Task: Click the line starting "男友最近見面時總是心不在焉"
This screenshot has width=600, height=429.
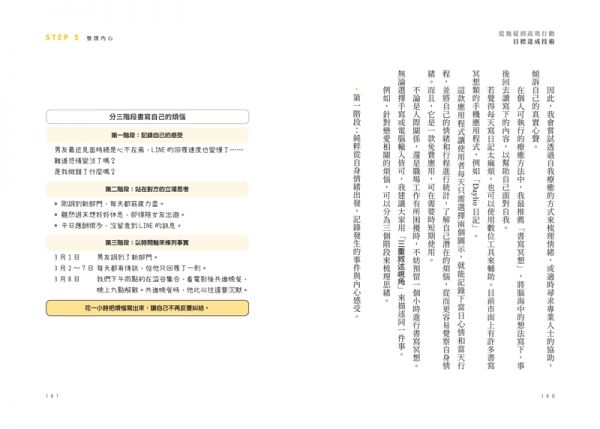Action: [x=149, y=150]
